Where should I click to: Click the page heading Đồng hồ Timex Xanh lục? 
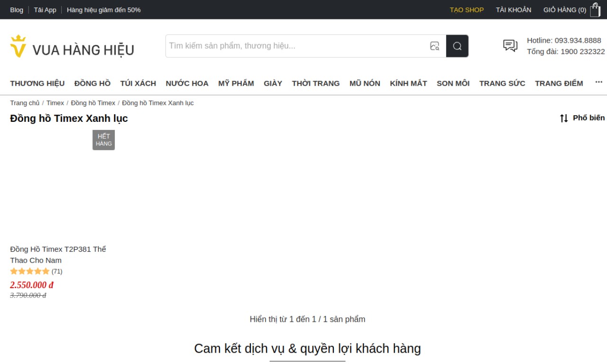[x=69, y=118]
